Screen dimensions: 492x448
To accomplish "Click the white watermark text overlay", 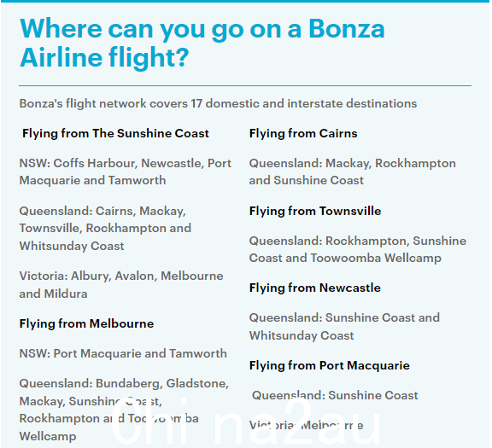I will pyautogui.click(x=245, y=422).
